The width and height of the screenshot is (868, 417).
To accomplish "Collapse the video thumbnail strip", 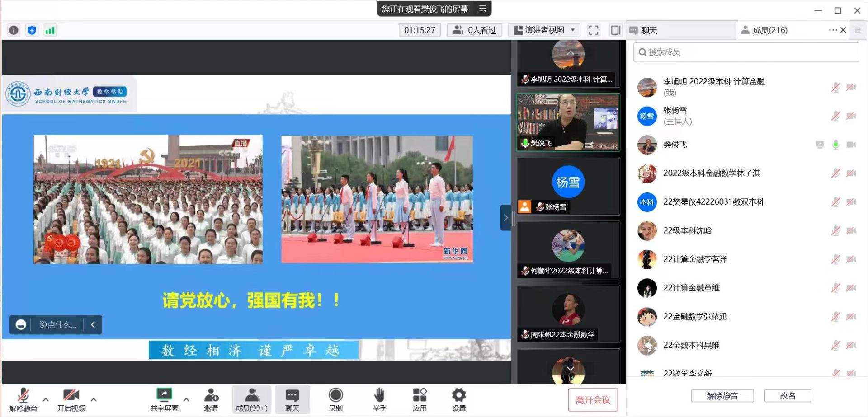I will (x=505, y=218).
